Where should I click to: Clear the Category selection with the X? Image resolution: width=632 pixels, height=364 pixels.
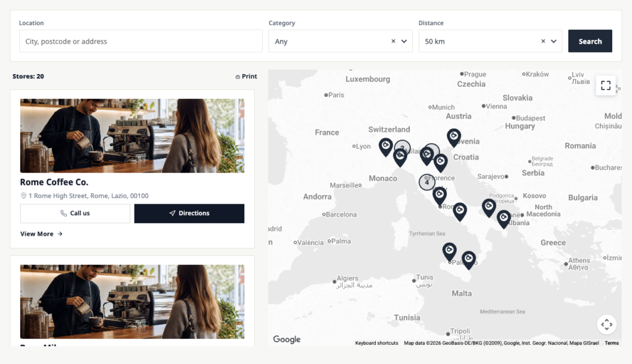(393, 41)
